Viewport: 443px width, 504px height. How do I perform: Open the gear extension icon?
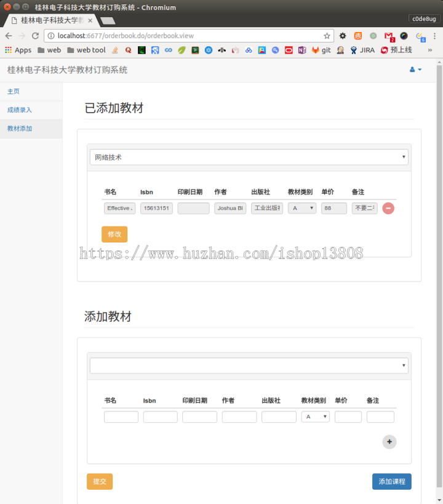tap(343, 36)
